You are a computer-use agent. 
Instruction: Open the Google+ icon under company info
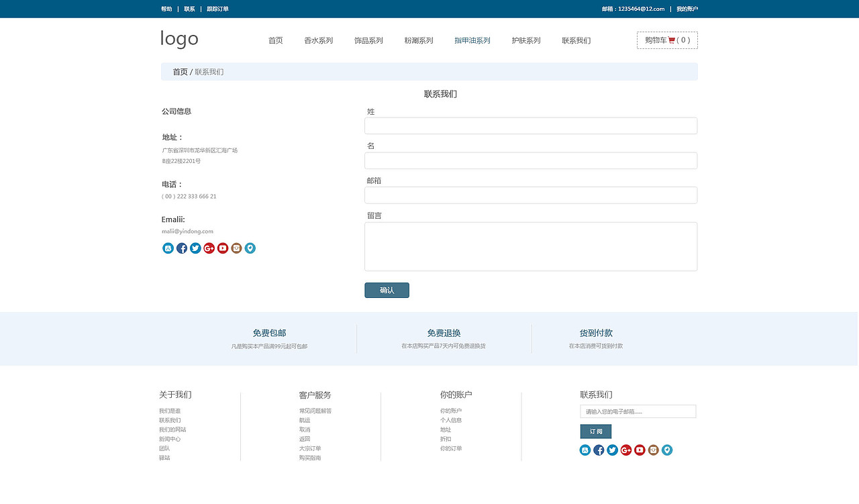pyautogui.click(x=209, y=248)
